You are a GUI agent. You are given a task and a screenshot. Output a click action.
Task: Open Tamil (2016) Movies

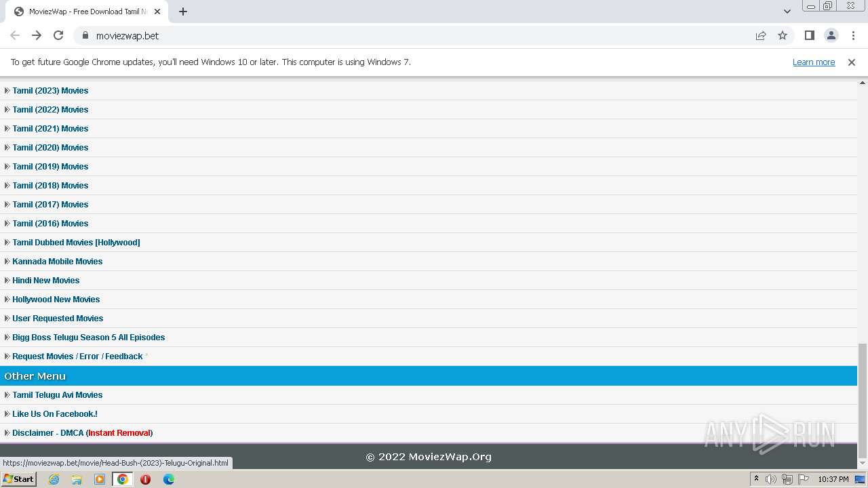50,223
